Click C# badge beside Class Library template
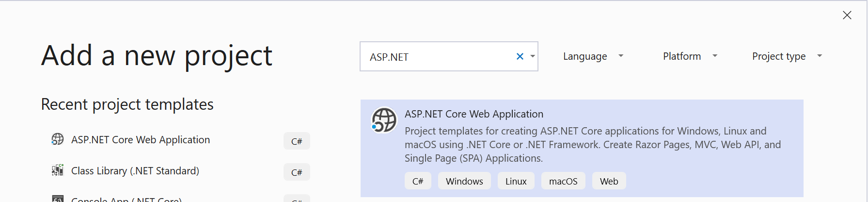868x202 pixels. point(297,172)
